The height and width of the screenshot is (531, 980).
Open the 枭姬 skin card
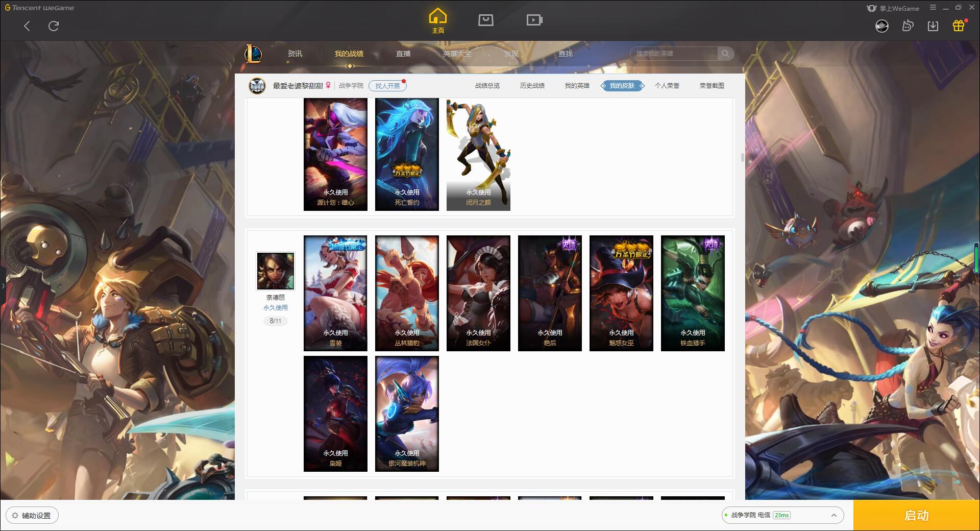[335, 414]
